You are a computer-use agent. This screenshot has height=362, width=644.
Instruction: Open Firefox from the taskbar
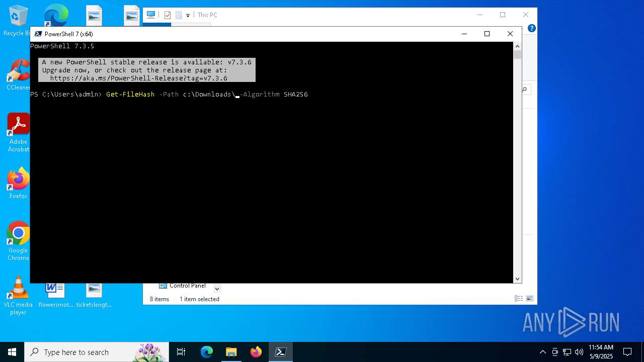pyautogui.click(x=256, y=352)
